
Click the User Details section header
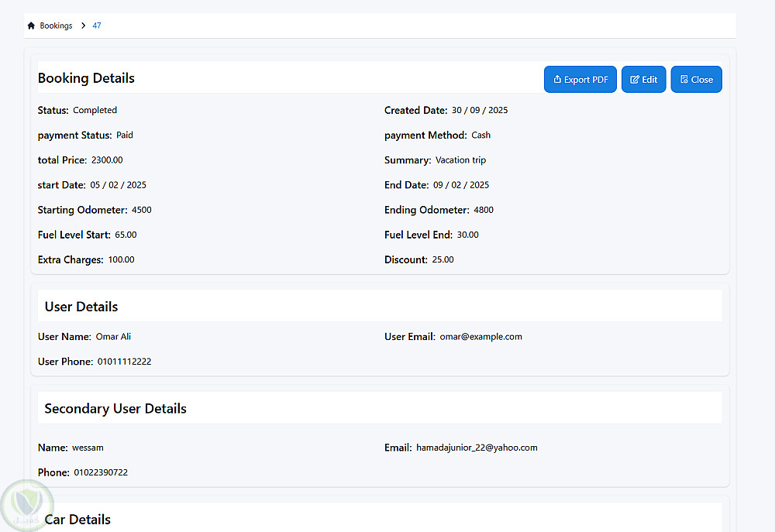tap(81, 307)
